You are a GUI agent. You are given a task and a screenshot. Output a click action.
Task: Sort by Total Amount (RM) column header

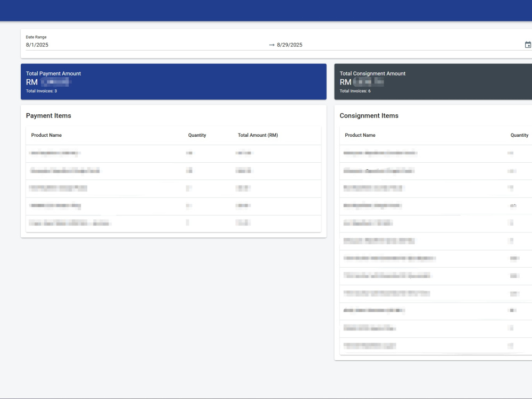coord(258,135)
